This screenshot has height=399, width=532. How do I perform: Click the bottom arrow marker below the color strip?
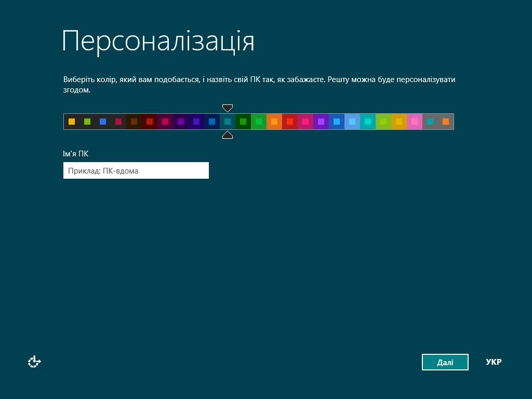(228, 135)
